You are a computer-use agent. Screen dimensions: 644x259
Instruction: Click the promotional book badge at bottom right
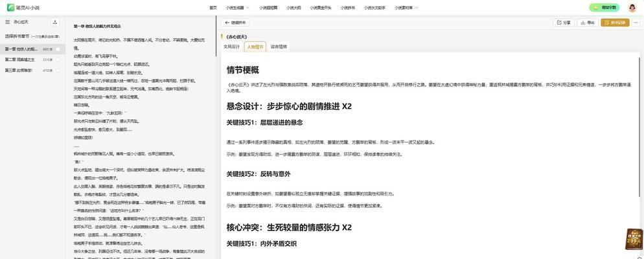tap(634, 239)
